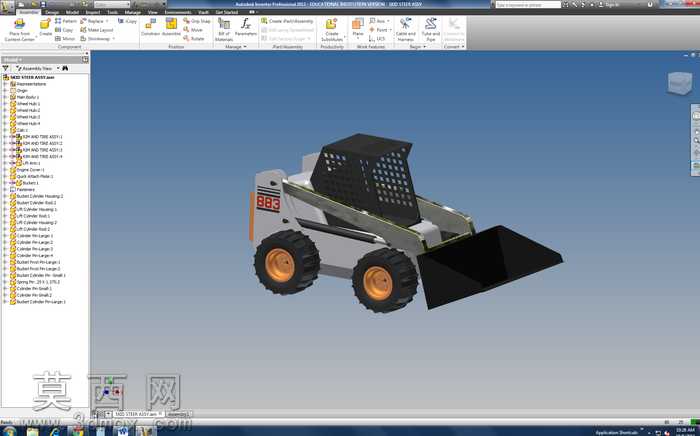Click the browser filter funnel icon

click(5, 68)
